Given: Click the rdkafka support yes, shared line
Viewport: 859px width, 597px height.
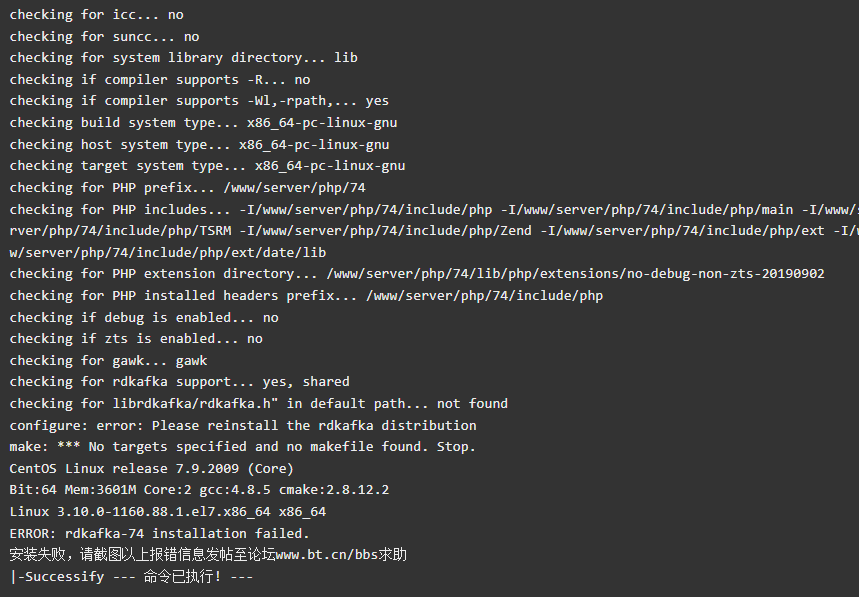Looking at the screenshot, I should tap(180, 382).
